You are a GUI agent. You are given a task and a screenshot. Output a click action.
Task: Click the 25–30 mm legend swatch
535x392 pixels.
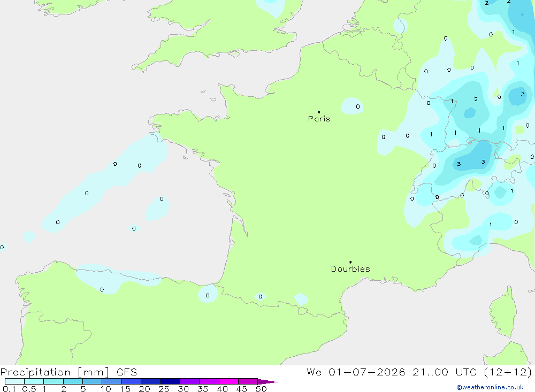point(170,381)
